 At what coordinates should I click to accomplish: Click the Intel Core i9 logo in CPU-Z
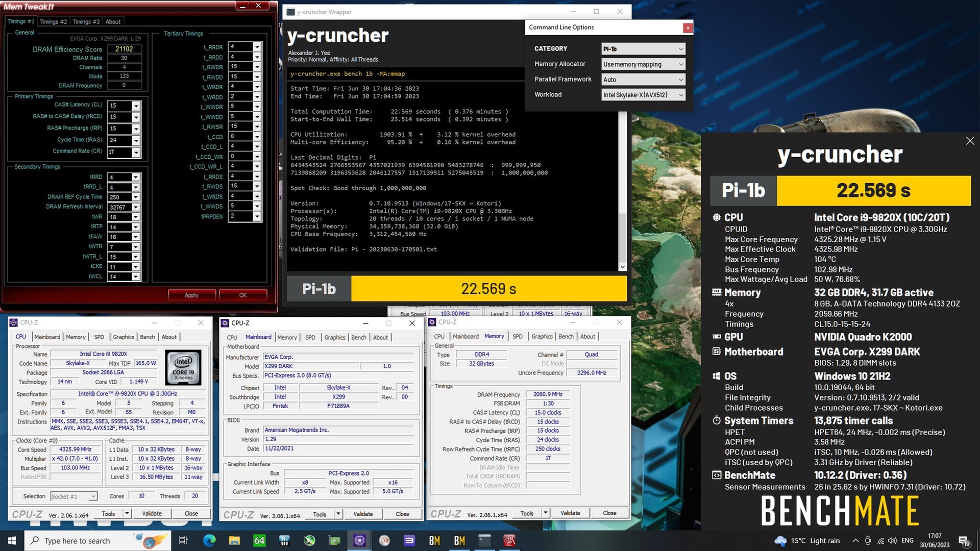[x=183, y=367]
